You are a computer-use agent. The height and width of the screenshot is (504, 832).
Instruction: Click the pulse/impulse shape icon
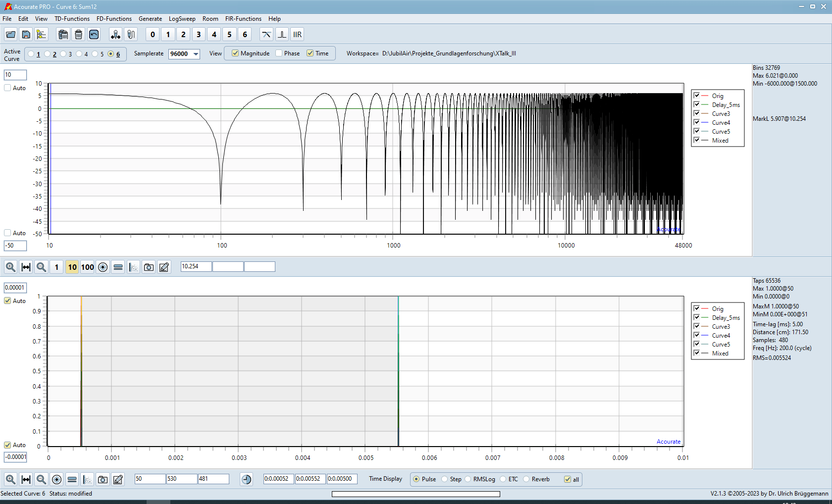[282, 34]
